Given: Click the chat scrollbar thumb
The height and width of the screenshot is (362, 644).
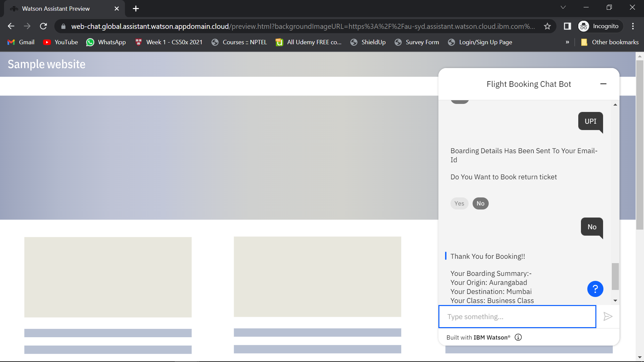Looking at the screenshot, I should 615,277.
